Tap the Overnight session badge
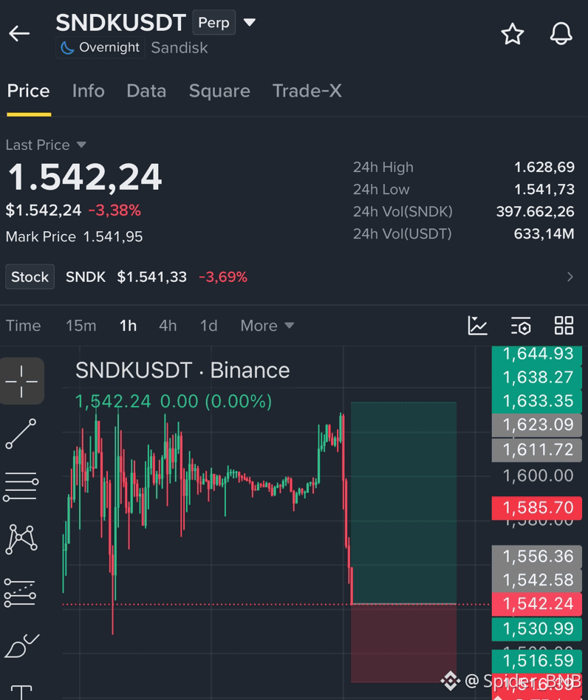 click(100, 47)
